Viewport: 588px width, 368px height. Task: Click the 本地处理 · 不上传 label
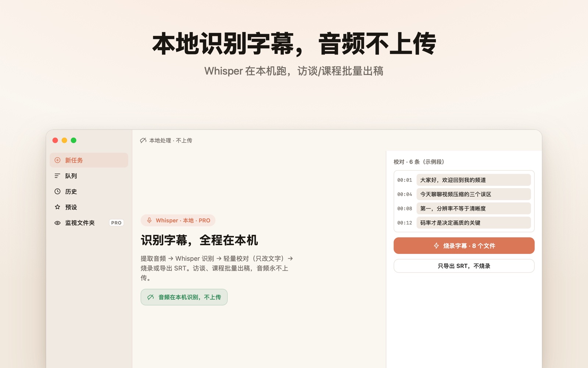[171, 140]
